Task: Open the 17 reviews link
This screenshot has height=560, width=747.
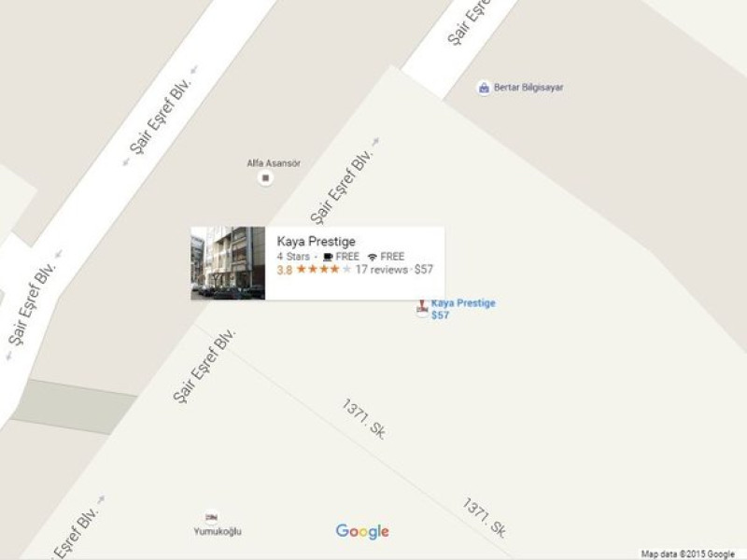Action: click(x=382, y=270)
